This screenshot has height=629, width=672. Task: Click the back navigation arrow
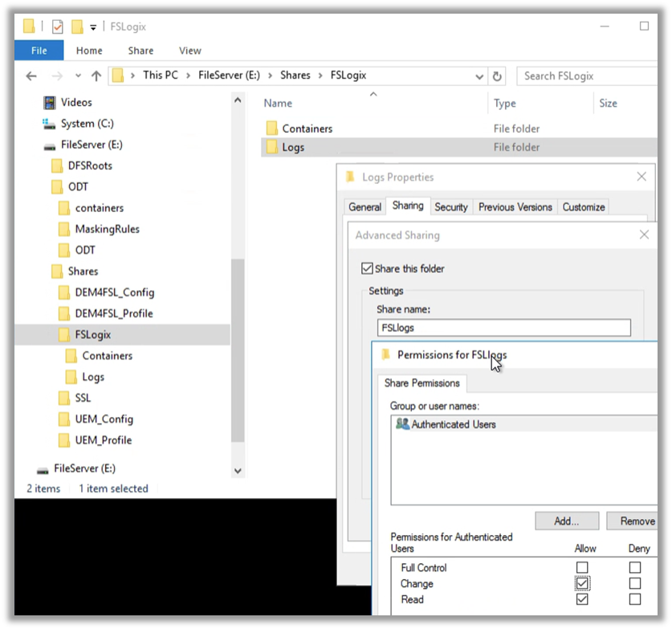tap(31, 76)
